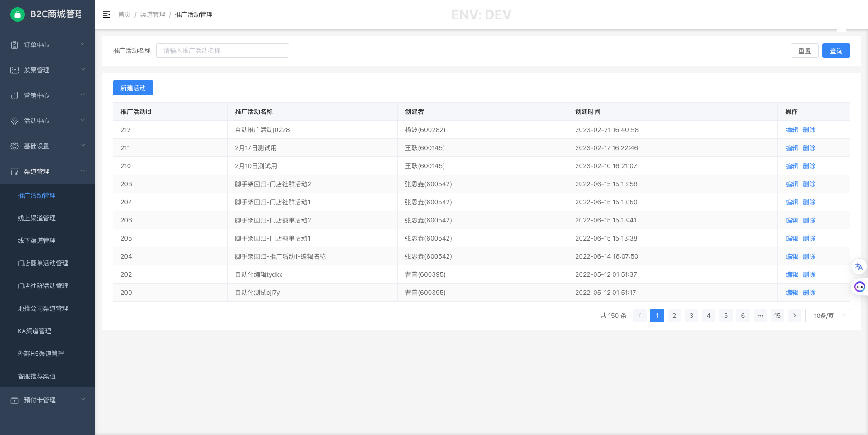
Task: Expand the 预付卡管理 menu chevron
Action: (83, 400)
